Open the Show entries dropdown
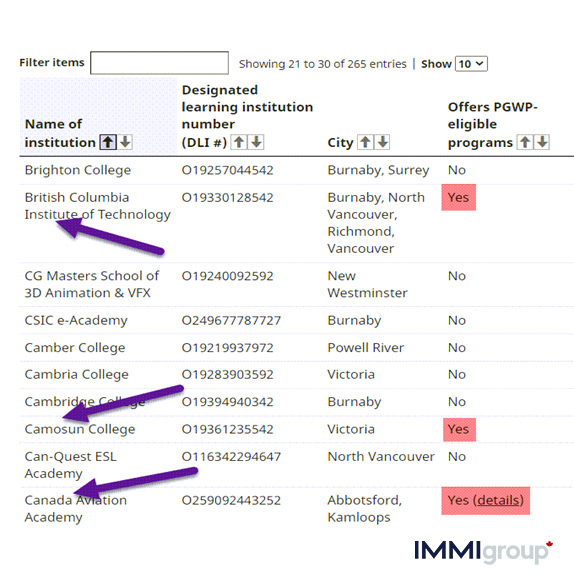574x574 pixels. (472, 64)
